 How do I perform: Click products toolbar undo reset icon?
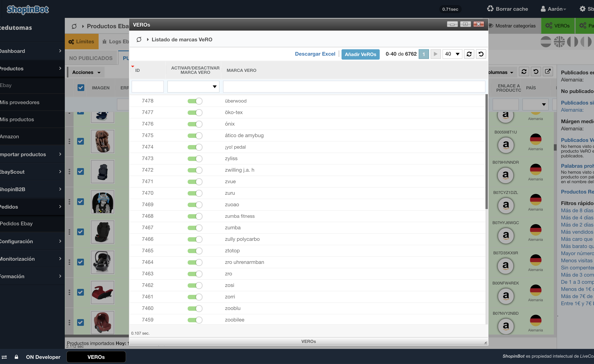pos(536,72)
